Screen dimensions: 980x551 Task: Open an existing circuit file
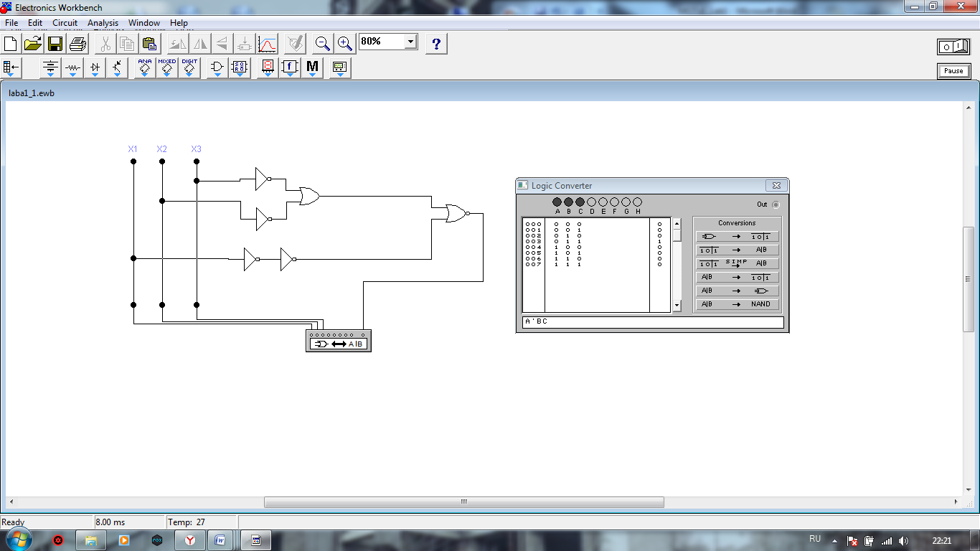[33, 44]
